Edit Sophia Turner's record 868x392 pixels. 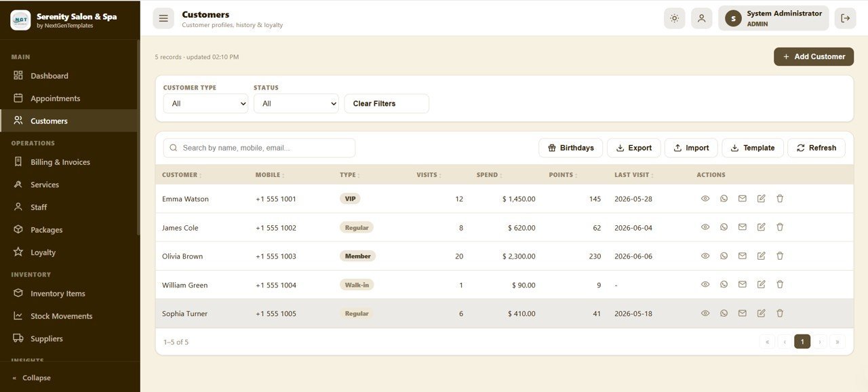(x=761, y=313)
